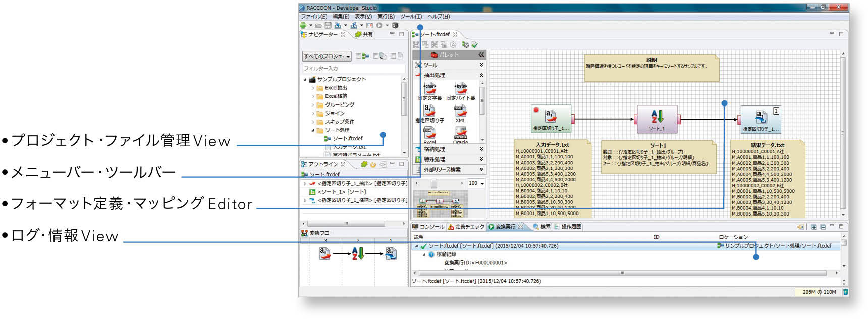This screenshot has width=868, height=319.
Task: Select the 説明 note on canvas
Action: coord(652,68)
